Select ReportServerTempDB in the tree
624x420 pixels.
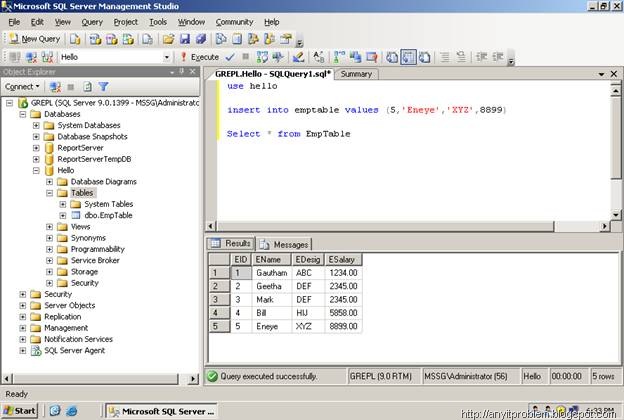94,159
